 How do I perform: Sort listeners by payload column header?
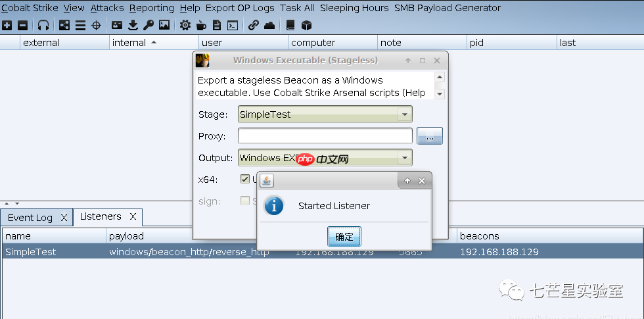tap(149, 236)
